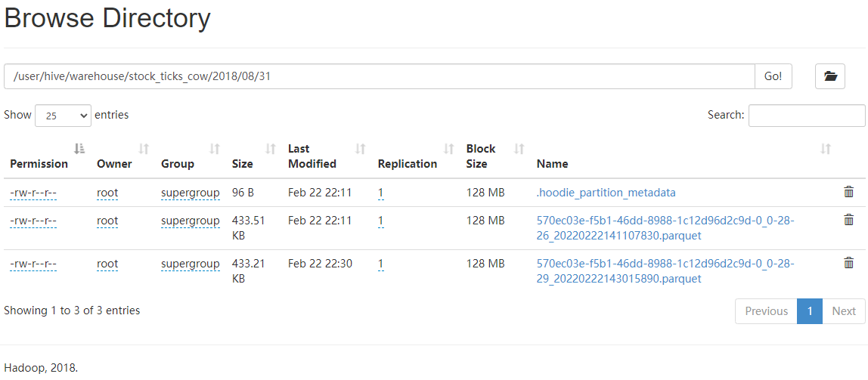The image size is (868, 380).
Task: Edit replication value of 433.51 KB file
Action: [x=381, y=220]
